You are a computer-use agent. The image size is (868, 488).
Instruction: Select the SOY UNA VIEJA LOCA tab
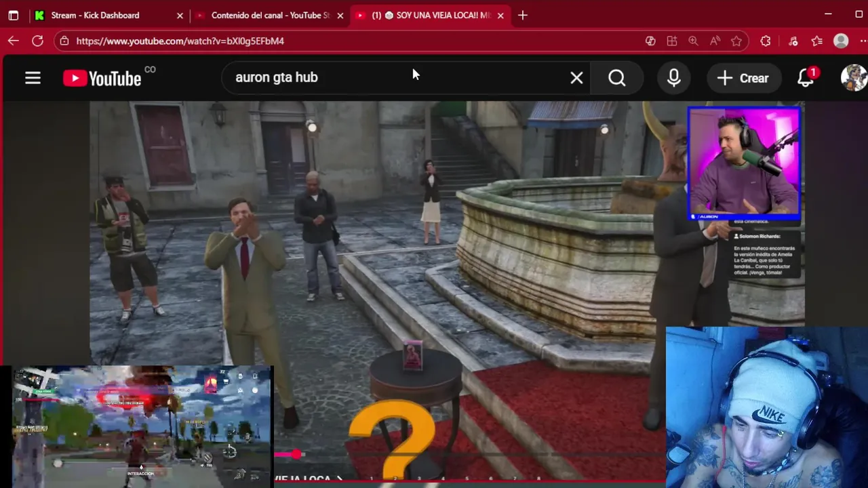[430, 15]
